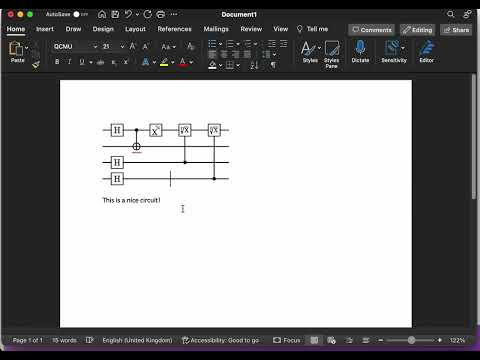Expand numbered list options arrow
Image resolution: width=480 pixels, height=360 pixels.
tap(238, 44)
